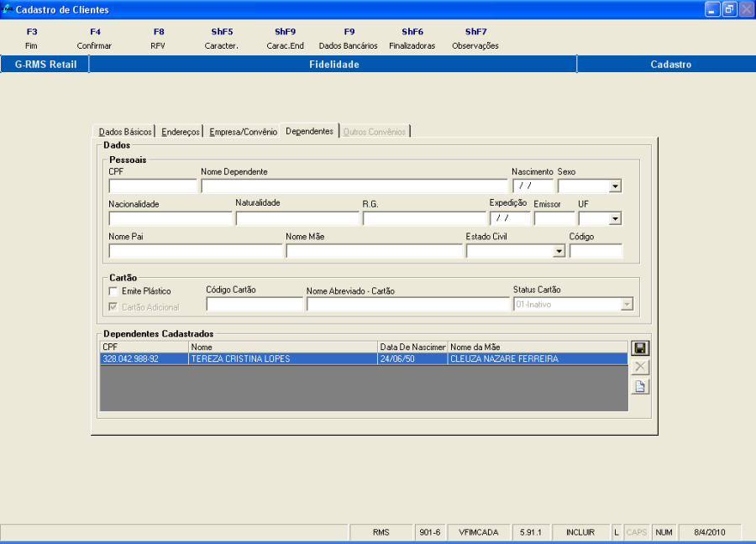
Task: Open the Empresa/Convênio tab
Action: pyautogui.click(x=243, y=132)
